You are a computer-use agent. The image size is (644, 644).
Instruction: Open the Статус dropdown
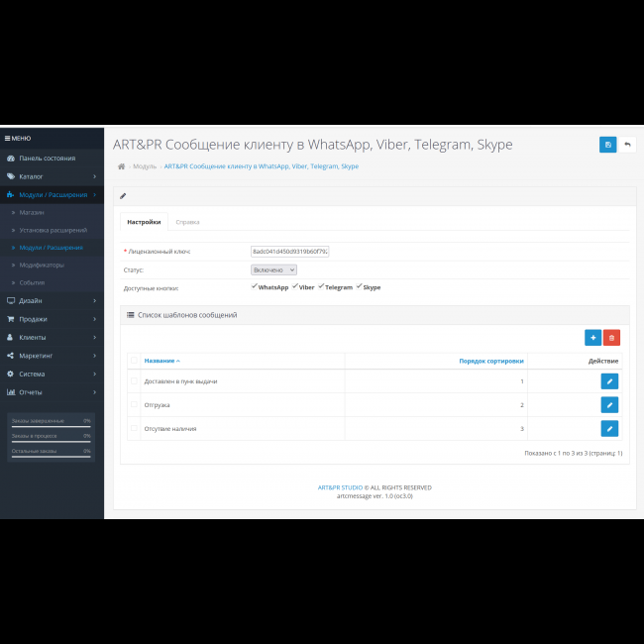tap(273, 269)
